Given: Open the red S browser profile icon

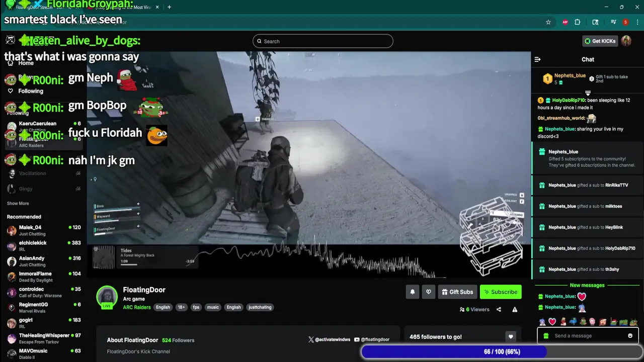Looking at the screenshot, I should pos(625,22).
